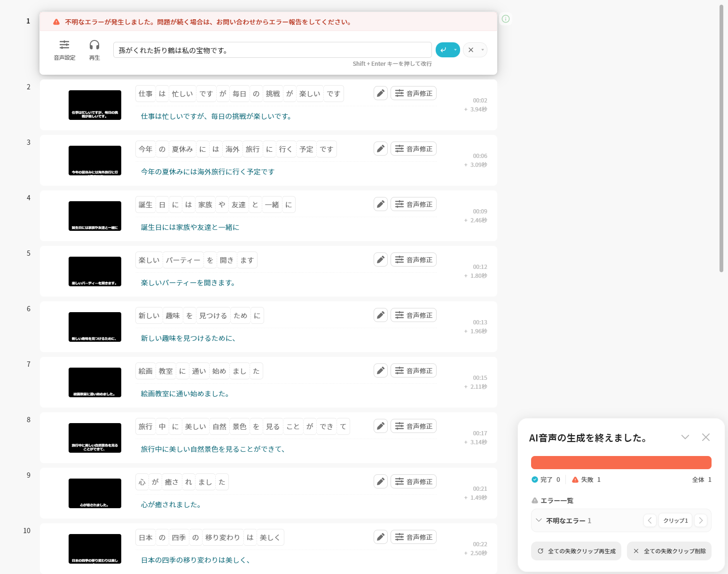This screenshot has width=728, height=574.
Task: Go to previous failed clip
Action: click(650, 520)
